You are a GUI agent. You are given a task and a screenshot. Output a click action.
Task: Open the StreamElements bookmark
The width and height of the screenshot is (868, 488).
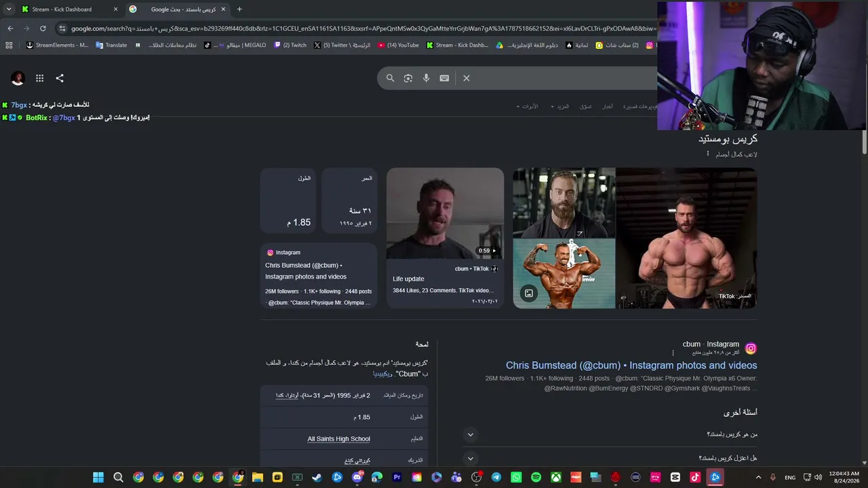[x=57, y=45]
